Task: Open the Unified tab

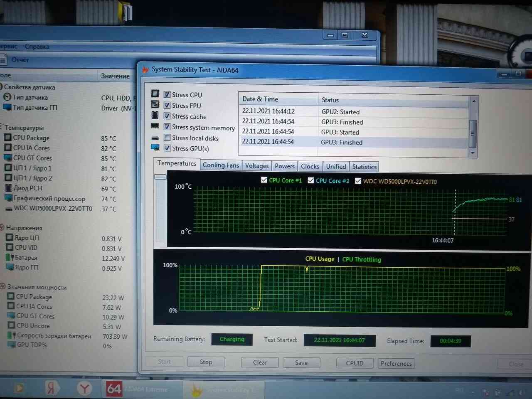Action: (x=336, y=167)
